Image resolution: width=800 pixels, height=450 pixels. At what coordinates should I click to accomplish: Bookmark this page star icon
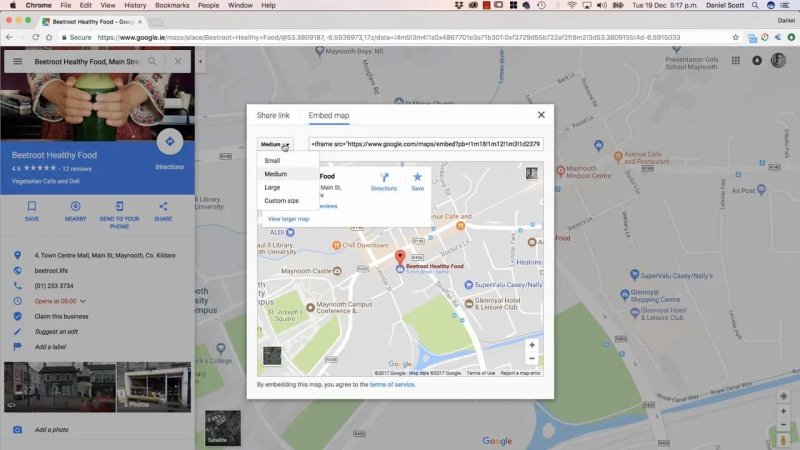pyautogui.click(x=735, y=37)
